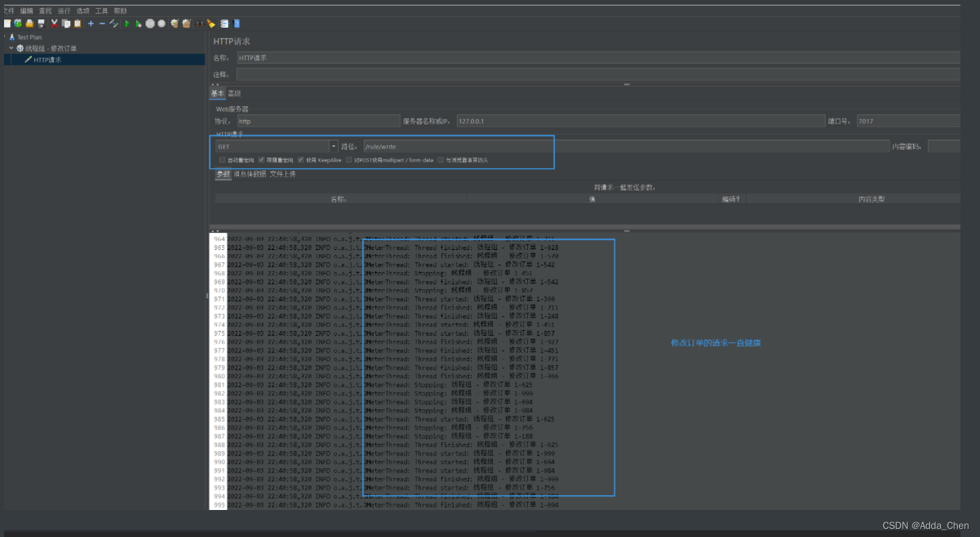The image size is (980, 537).
Task: Click the 编码? column header
Action: tap(732, 199)
